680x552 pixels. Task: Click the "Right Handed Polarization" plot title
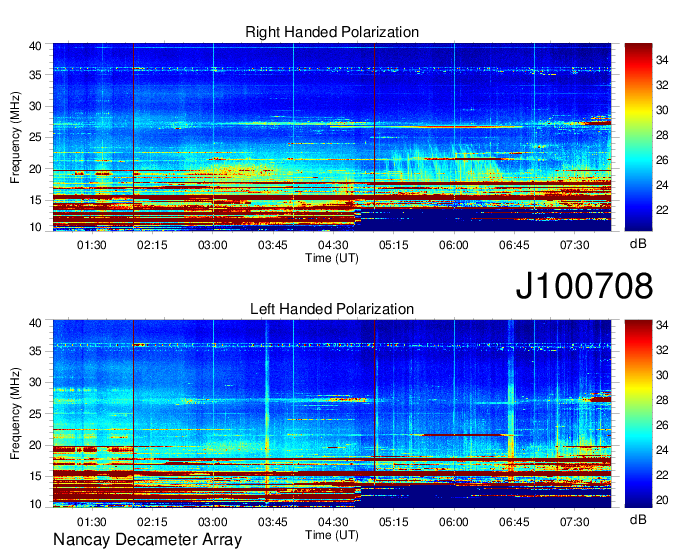point(332,32)
